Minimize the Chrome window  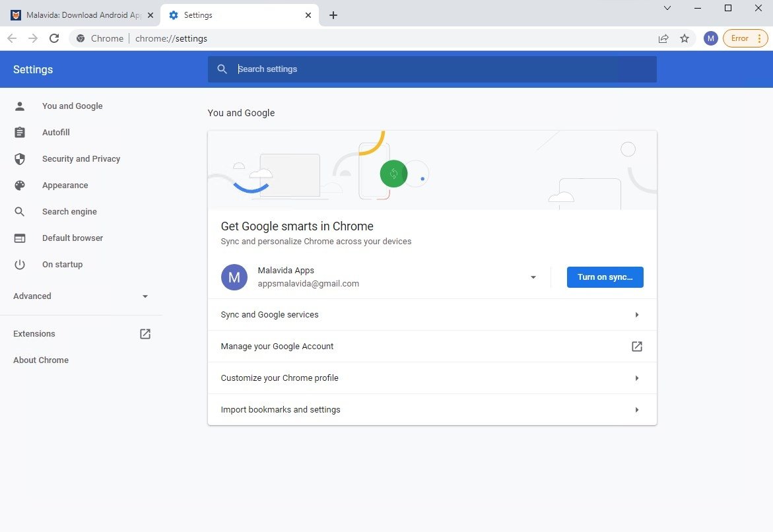coord(698,8)
